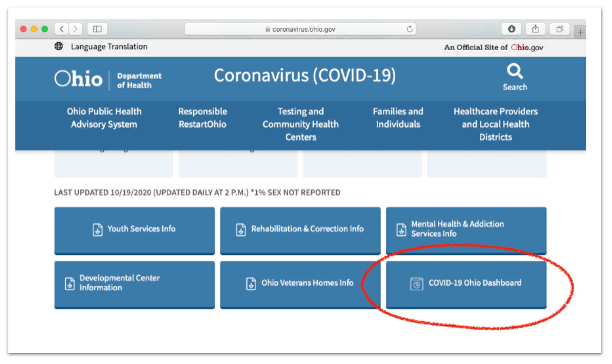Click the globe icon beside Language Translation

point(59,46)
